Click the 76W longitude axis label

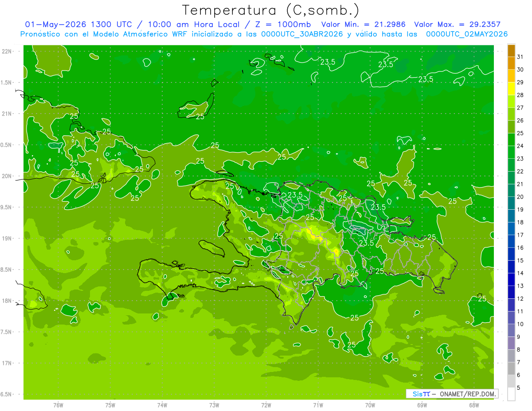click(58, 405)
